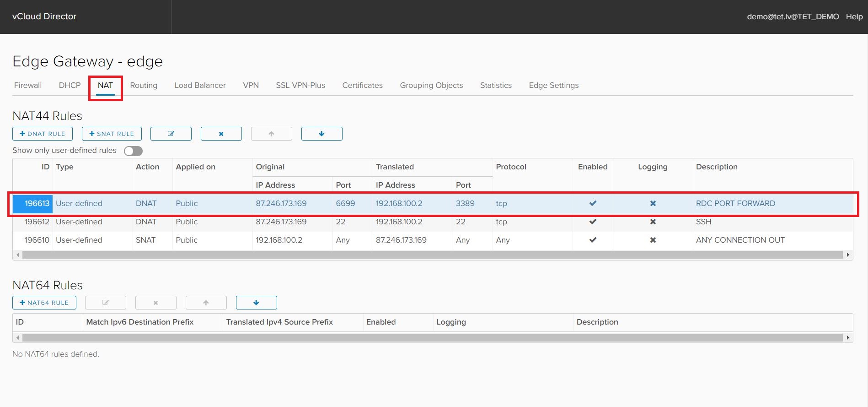Image resolution: width=868 pixels, height=407 pixels.
Task: Click enabled checkmark in the SSH row
Action: [593, 222]
